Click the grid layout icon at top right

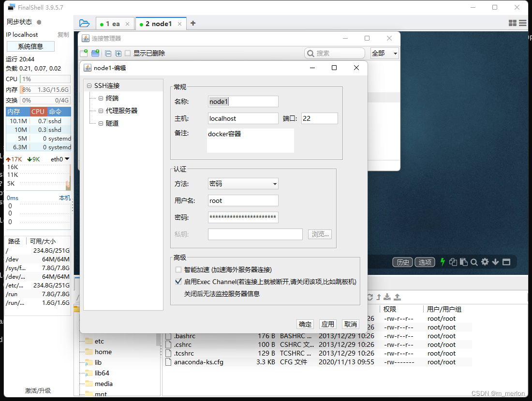[513, 23]
